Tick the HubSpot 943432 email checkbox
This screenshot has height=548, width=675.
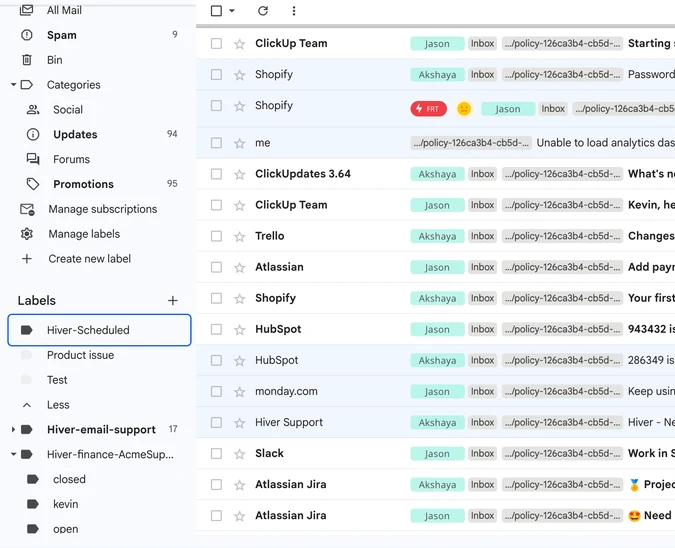pos(217,329)
